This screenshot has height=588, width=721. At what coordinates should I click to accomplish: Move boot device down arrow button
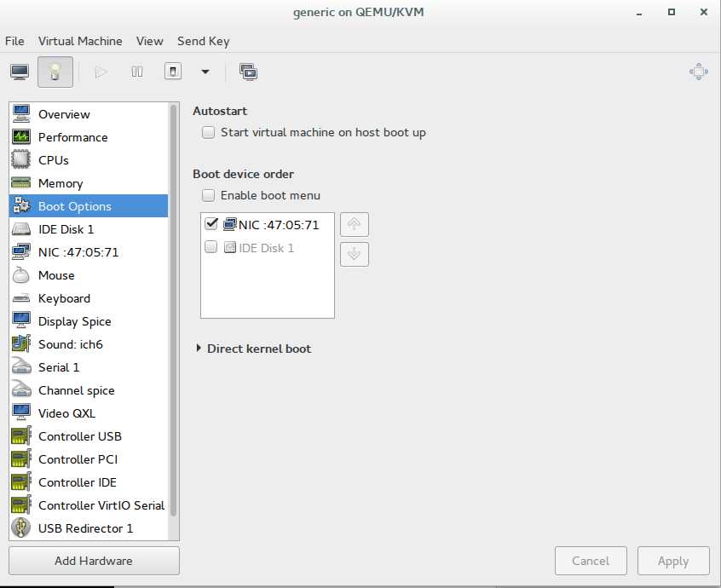coord(354,254)
